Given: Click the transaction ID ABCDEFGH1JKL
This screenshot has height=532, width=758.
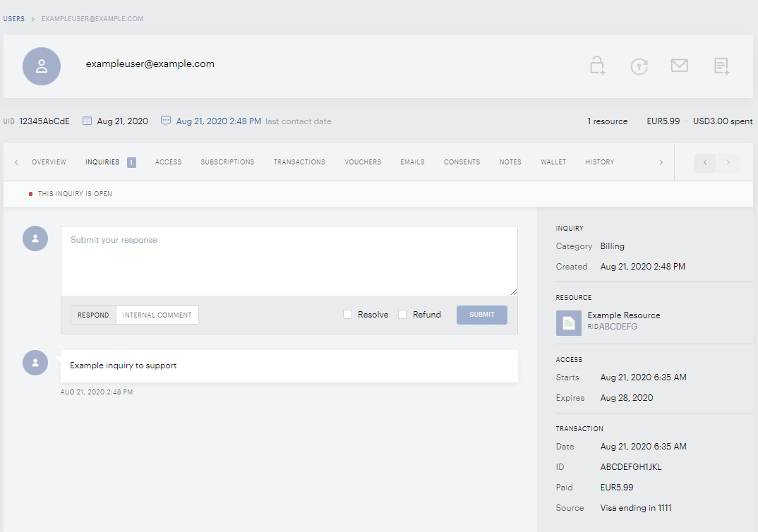Looking at the screenshot, I should pos(631,467).
